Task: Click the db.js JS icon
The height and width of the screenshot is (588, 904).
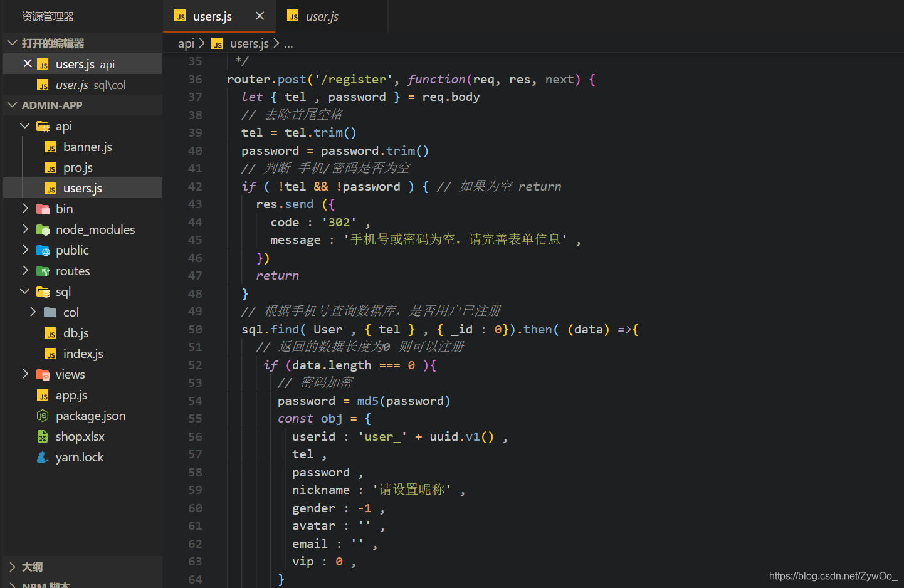Action: pos(50,333)
